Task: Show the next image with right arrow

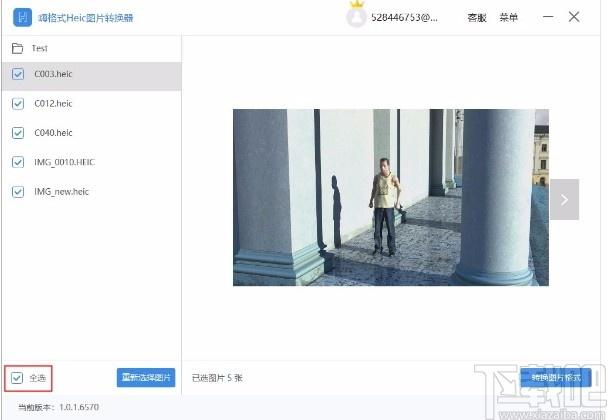Action: click(564, 200)
